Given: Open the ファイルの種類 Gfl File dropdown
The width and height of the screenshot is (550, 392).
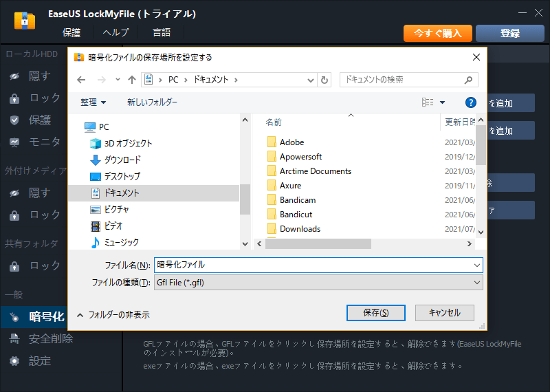Looking at the screenshot, I should pos(476,283).
